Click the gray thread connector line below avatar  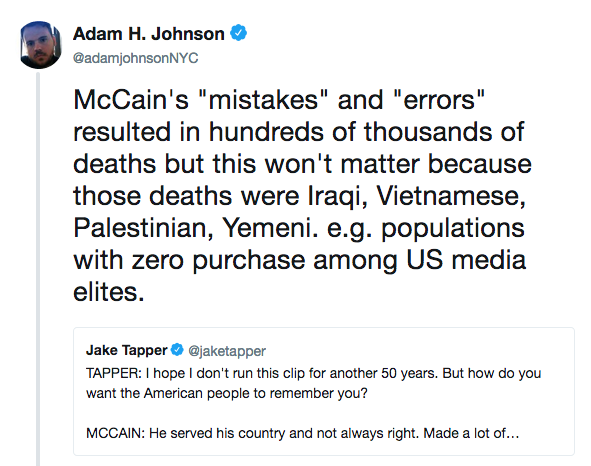[x=38, y=269]
